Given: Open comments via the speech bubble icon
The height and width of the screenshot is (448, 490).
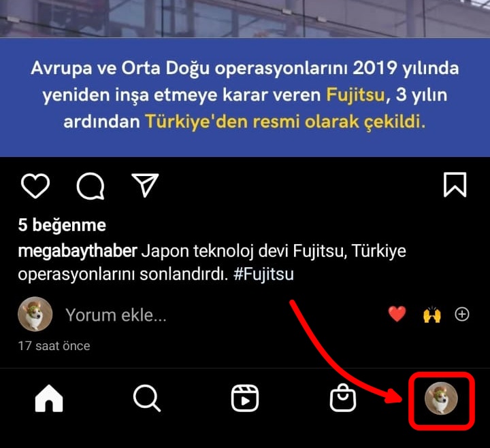Looking at the screenshot, I should pos(91,186).
